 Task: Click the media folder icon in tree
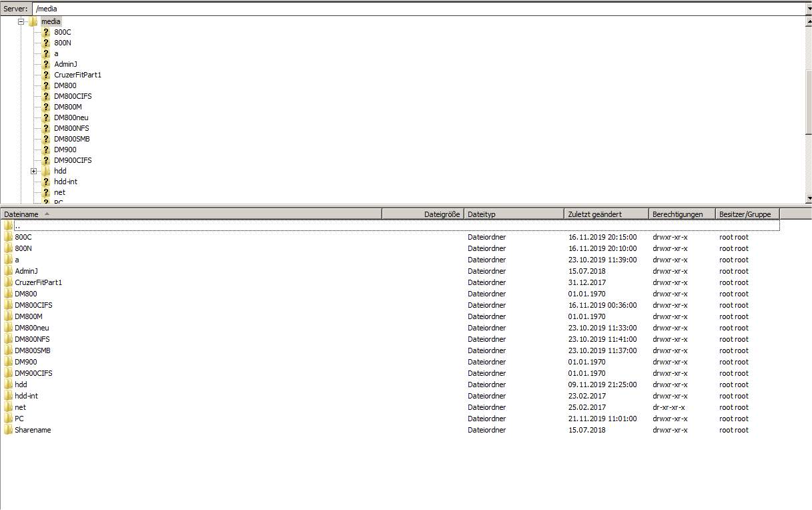coord(33,21)
